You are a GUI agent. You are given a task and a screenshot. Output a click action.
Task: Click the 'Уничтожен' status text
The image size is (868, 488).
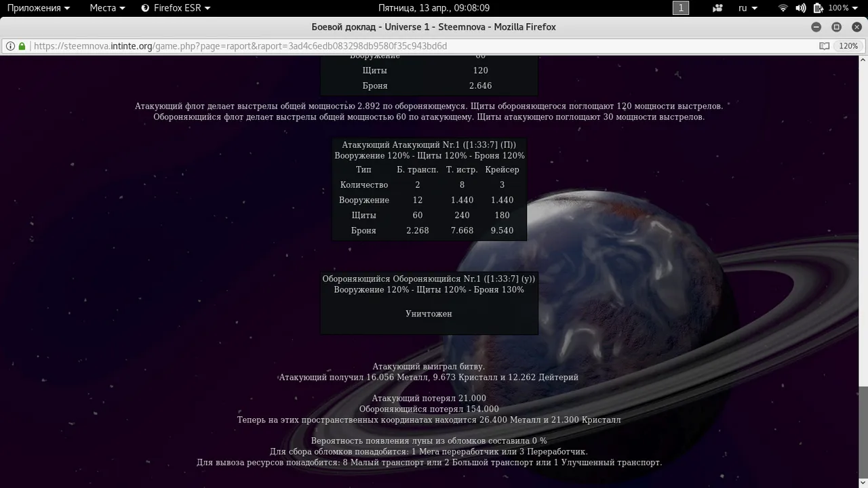pos(429,314)
